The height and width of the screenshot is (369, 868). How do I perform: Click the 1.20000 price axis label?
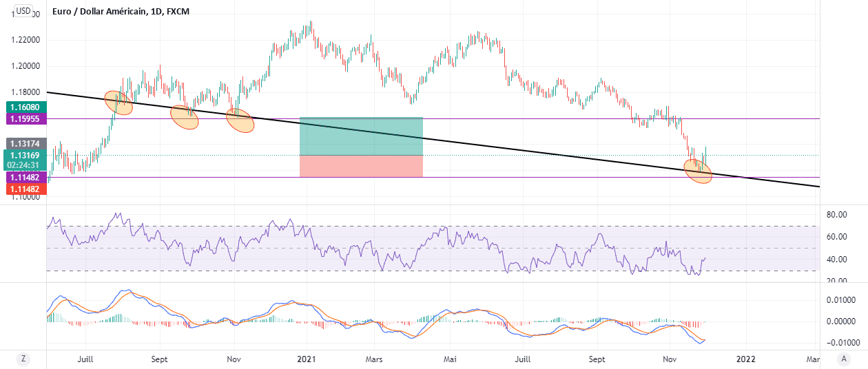[x=26, y=66]
